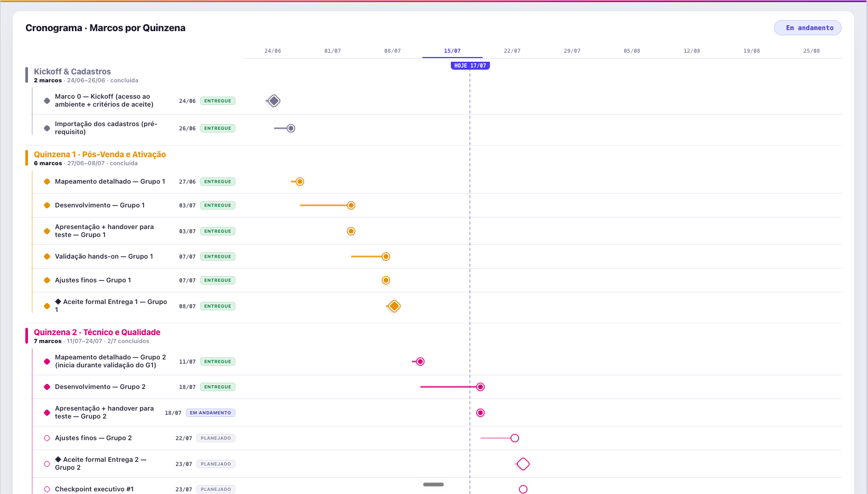Click the Aceite formal Entrega 1 diamond marker
The image size is (868, 494).
(x=394, y=306)
